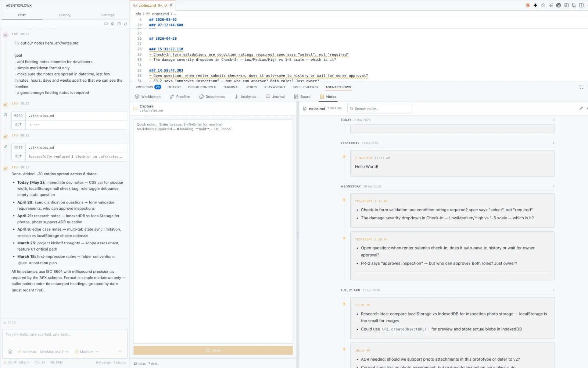This screenshot has width=588, height=368.
Task: Click the timeline dot beside the 11:02 PM note
Action: tap(344, 304)
